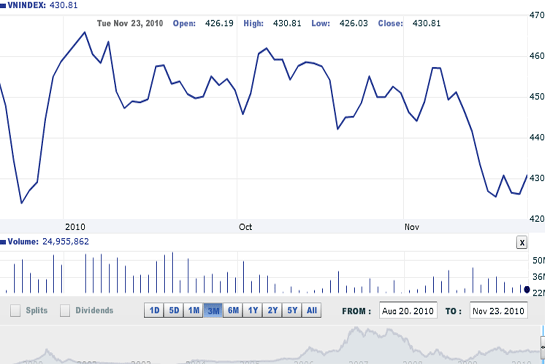The image size is (550, 364).
Task: Select the 1Y time range
Action: click(x=253, y=310)
